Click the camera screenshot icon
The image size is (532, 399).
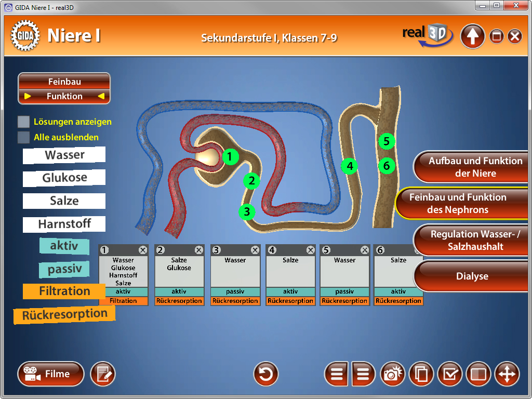(x=394, y=374)
